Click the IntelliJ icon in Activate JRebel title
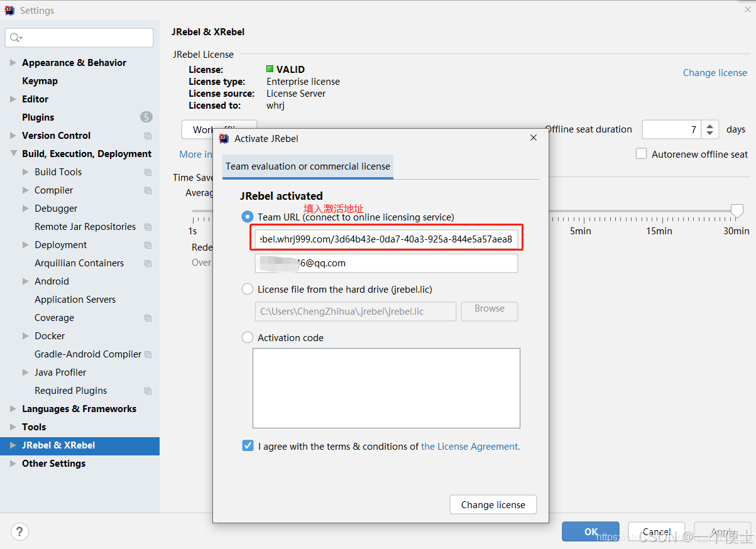The width and height of the screenshot is (756, 549). [x=224, y=138]
